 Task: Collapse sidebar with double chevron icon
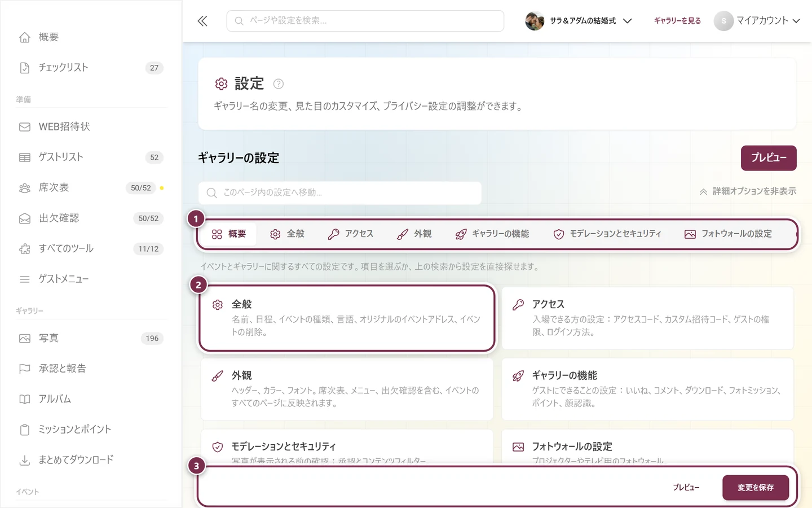pyautogui.click(x=202, y=21)
